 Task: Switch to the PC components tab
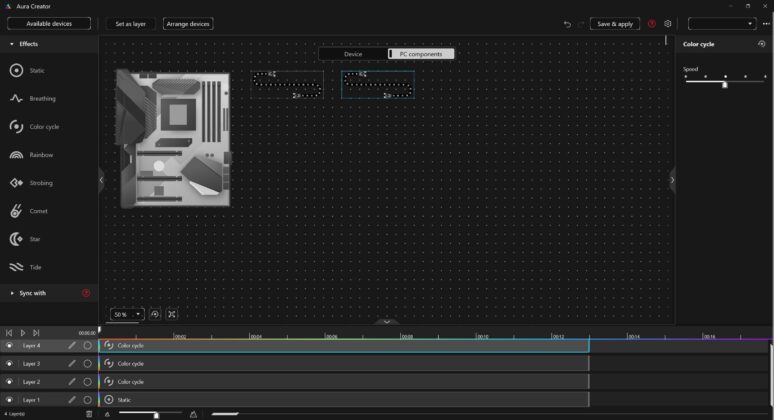click(421, 54)
